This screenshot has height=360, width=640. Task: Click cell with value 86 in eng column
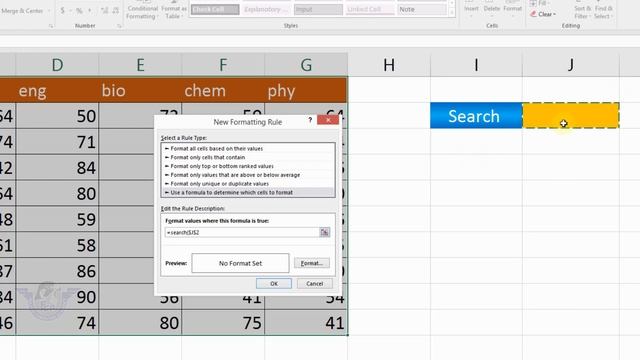point(57,271)
